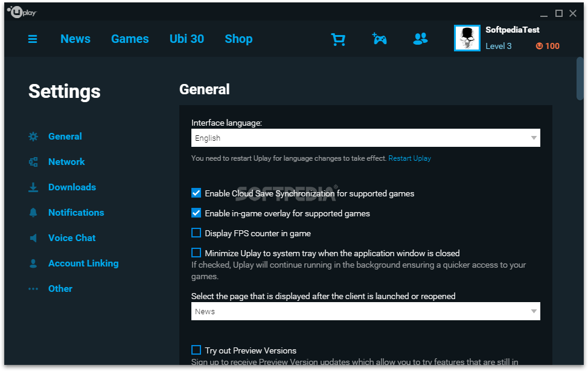Maximize the Uplay window
The width and height of the screenshot is (588, 371).
559,13
